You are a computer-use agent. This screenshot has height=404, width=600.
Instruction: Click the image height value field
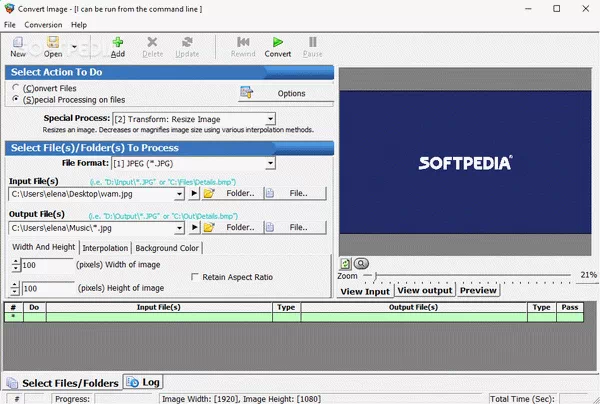click(x=47, y=288)
